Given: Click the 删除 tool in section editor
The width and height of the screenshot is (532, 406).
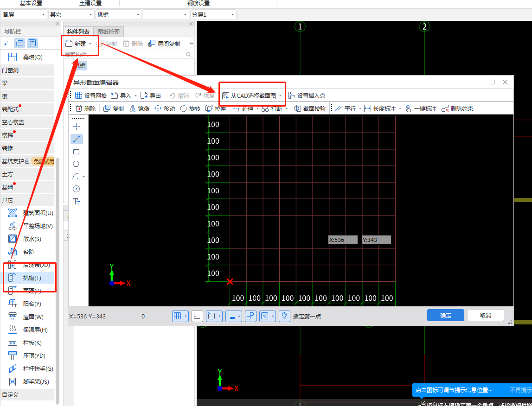Looking at the screenshot, I should pos(86,108).
